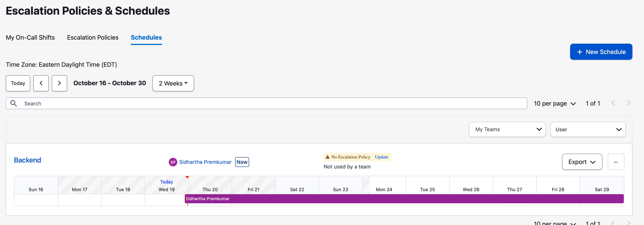Create a New Schedule

click(x=601, y=52)
